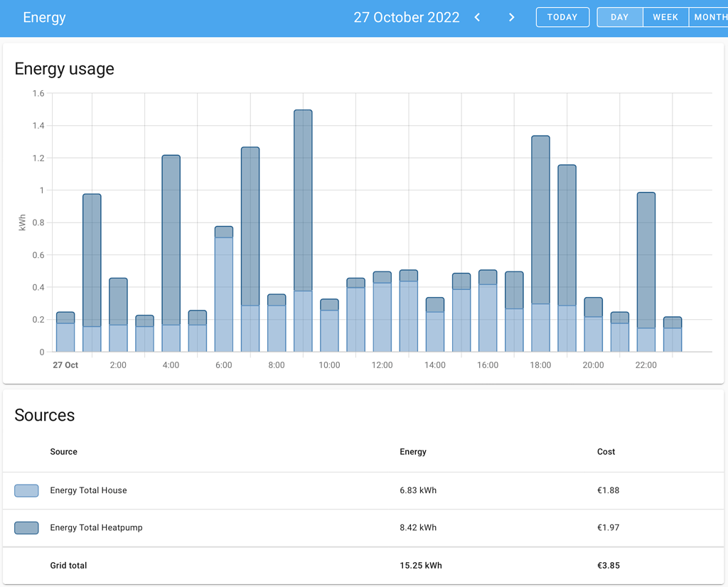Click the bar at 18:00
This screenshot has height=587, width=728.
540,235
